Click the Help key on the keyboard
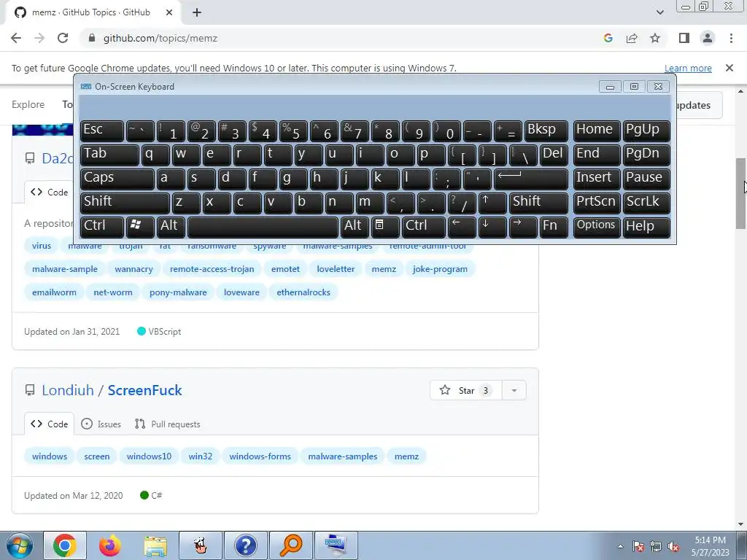 click(646, 227)
